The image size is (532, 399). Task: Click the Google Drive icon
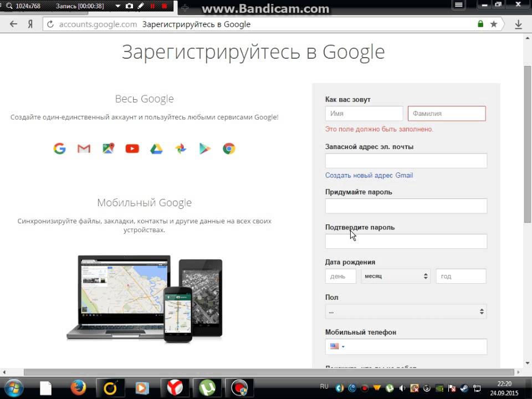click(156, 149)
